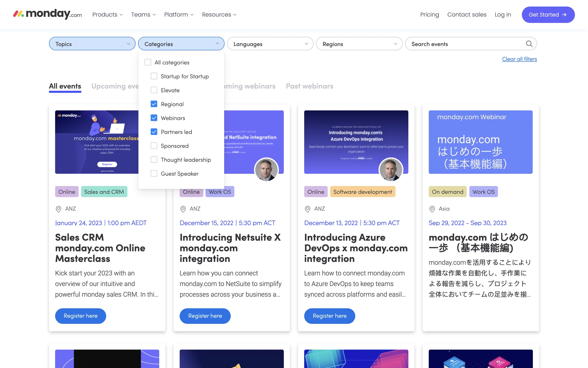Click Clear all filters link
Viewport: 588px width, 368px height.
click(519, 59)
